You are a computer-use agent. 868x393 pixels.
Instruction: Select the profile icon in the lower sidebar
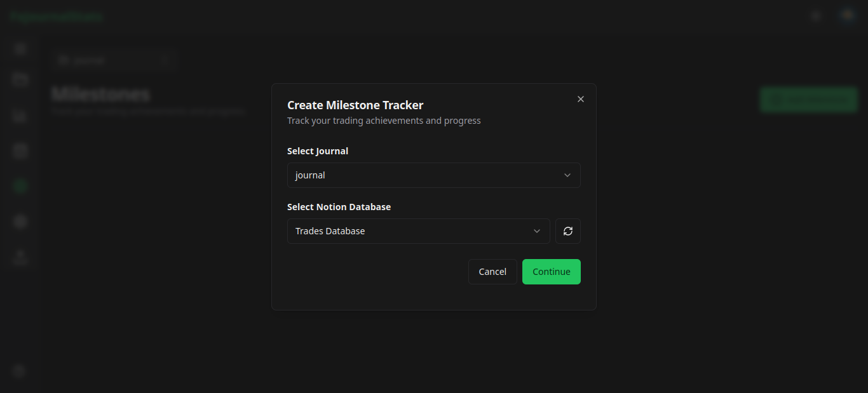[x=19, y=256]
